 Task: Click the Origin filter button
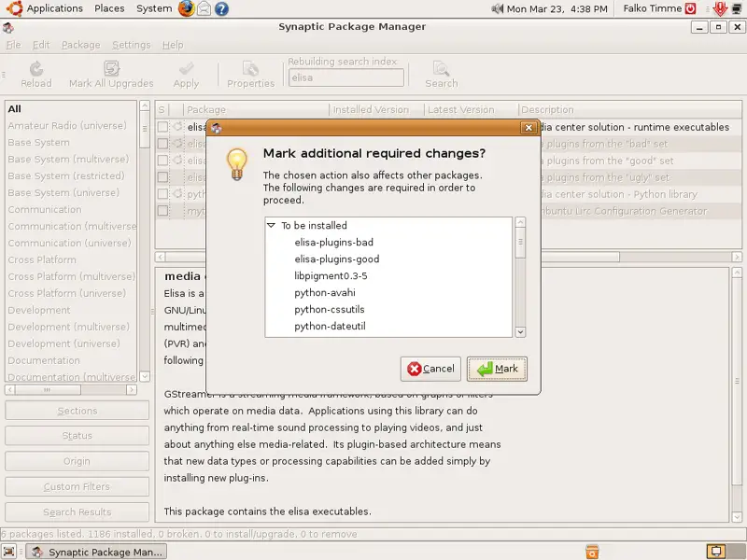tap(77, 461)
